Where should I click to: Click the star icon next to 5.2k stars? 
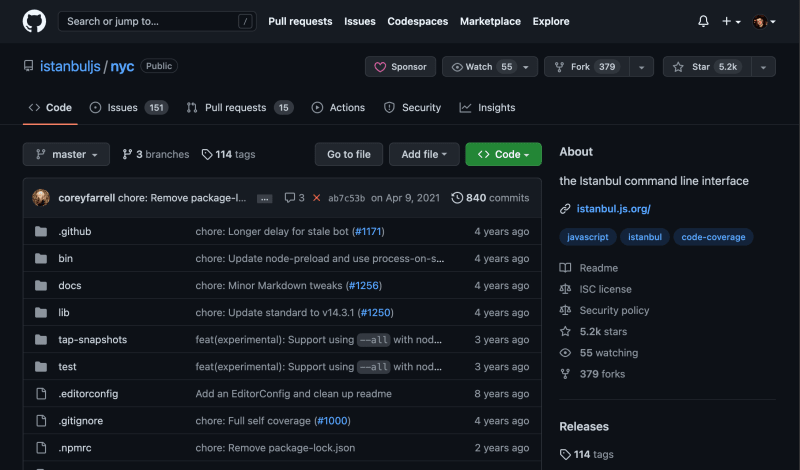coord(565,332)
